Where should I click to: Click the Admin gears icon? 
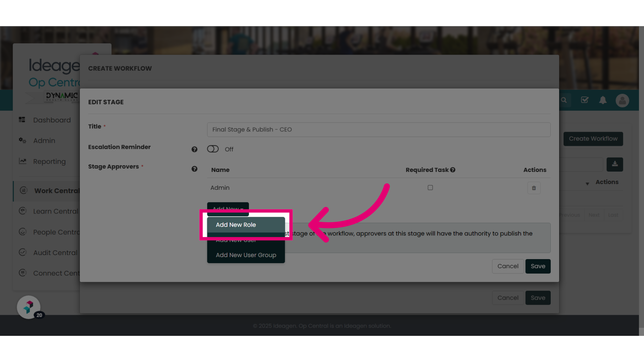[22, 140]
